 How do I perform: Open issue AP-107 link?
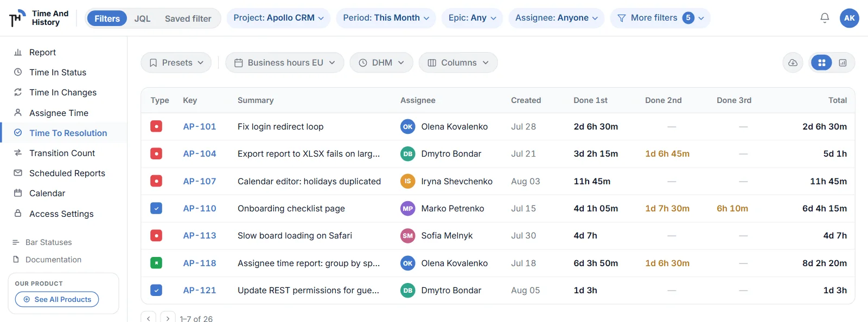200,181
